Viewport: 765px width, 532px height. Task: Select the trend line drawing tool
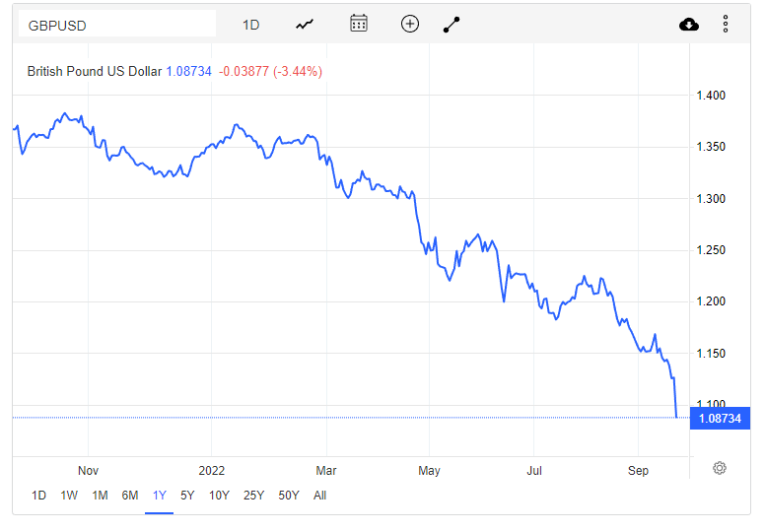pos(452,25)
